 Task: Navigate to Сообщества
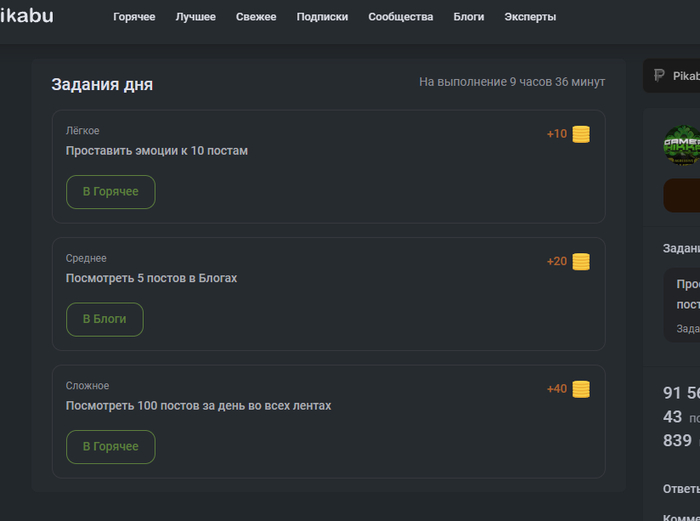coord(400,17)
